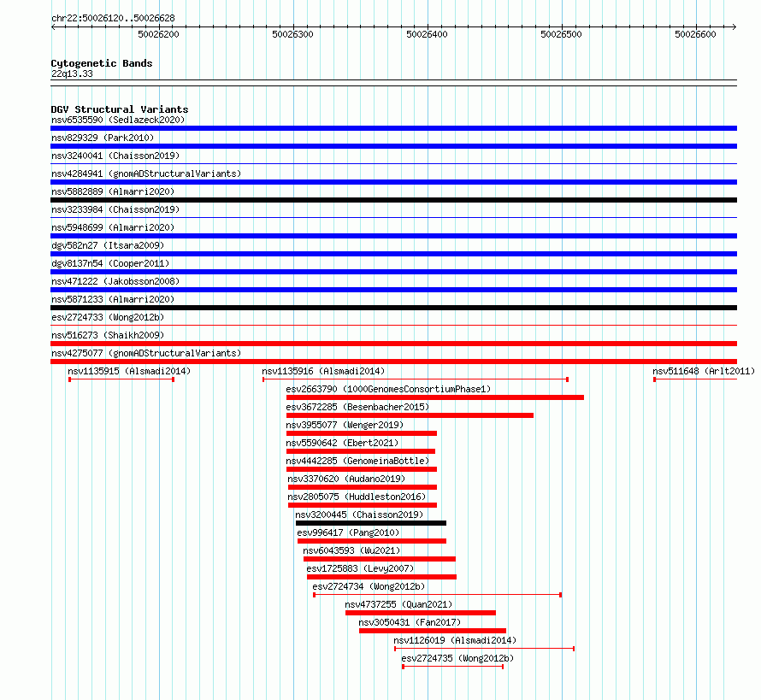Open nsv3955077 (Wenger2019) variant label

[x=345, y=425]
